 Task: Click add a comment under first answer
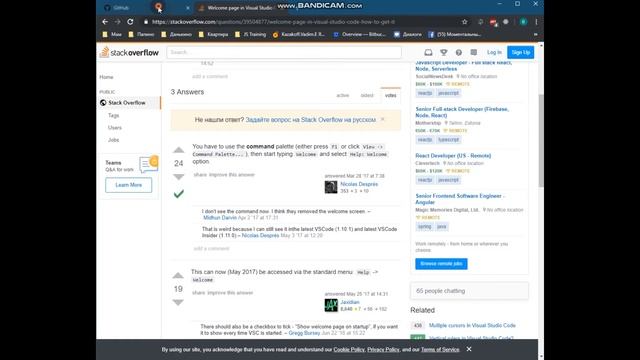pyautogui.click(x=211, y=249)
